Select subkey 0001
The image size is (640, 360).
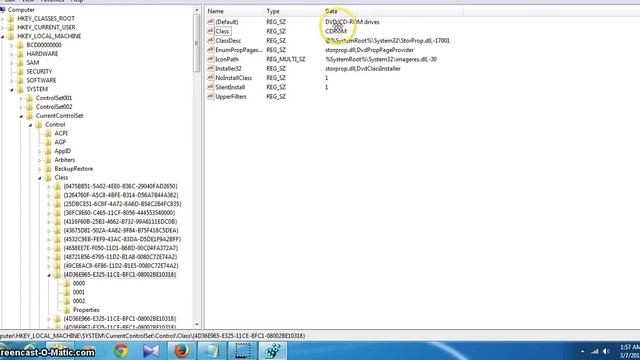click(x=79, y=292)
